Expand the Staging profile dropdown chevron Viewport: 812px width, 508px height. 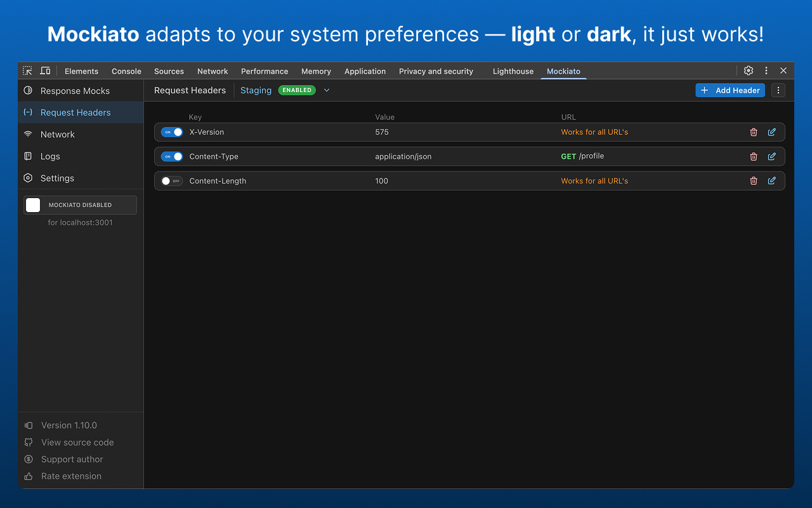327,90
